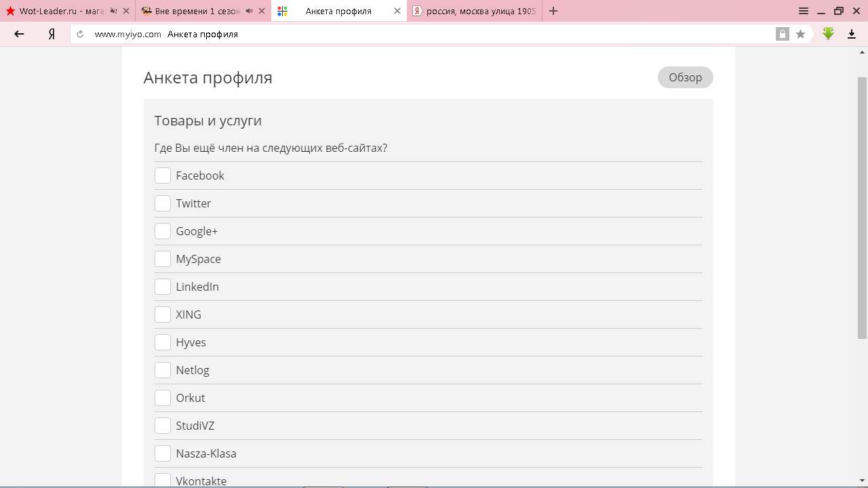The width and height of the screenshot is (868, 488).
Task: Open the browser hamburger menu
Action: [x=804, y=11]
